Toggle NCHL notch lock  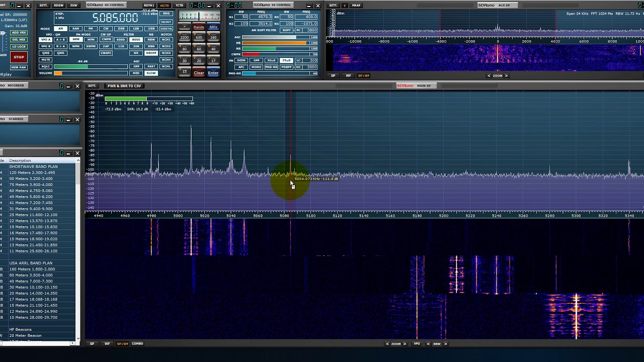click(166, 66)
